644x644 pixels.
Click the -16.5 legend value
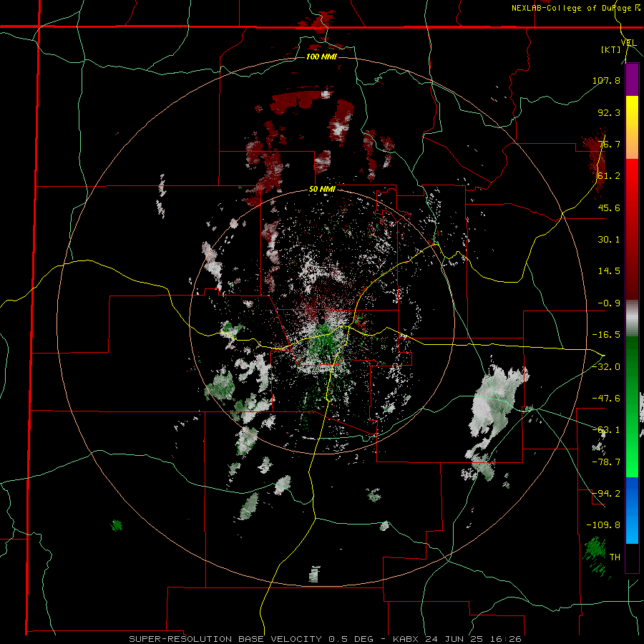[606, 335]
